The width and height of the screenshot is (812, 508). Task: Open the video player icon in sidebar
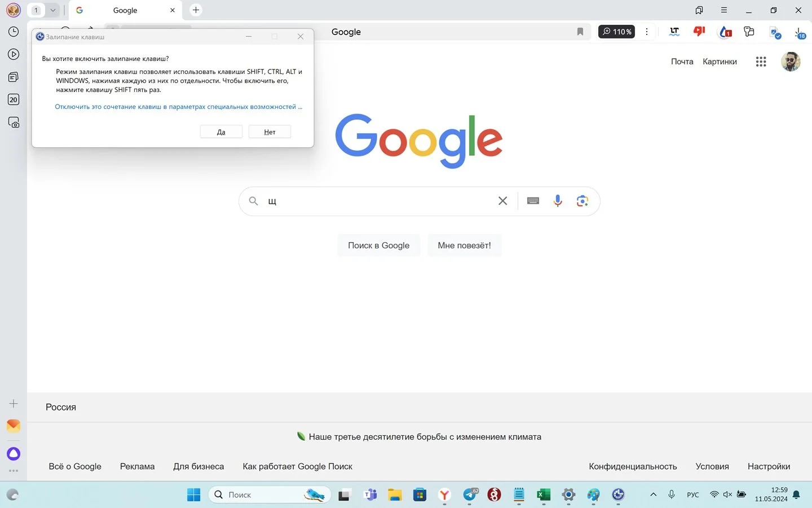pyautogui.click(x=14, y=54)
